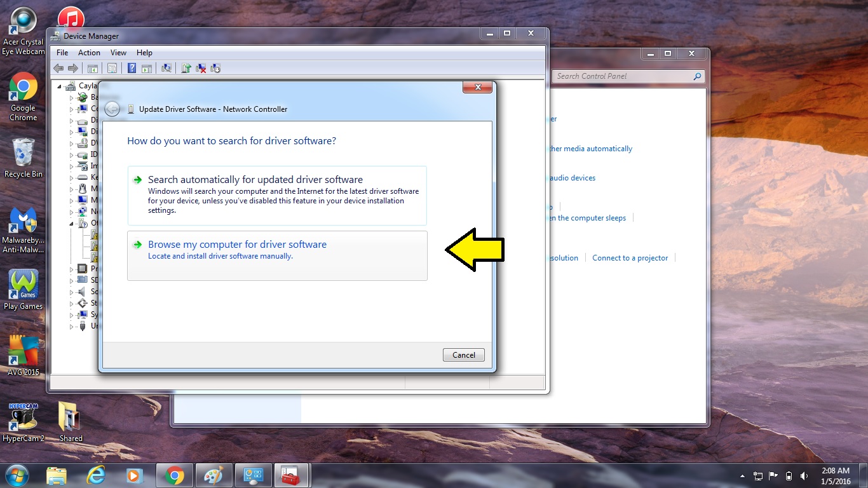Close the Update Driver Software dialog
868x488 pixels.
[x=478, y=87]
